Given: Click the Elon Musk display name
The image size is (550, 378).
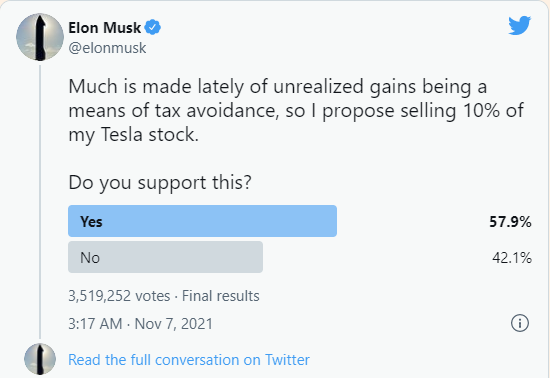Looking at the screenshot, I should (x=105, y=28).
